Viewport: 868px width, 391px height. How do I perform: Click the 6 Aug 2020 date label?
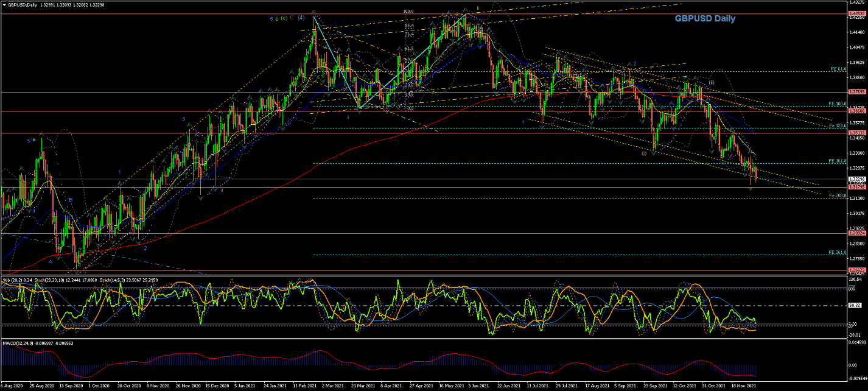(x=12, y=386)
